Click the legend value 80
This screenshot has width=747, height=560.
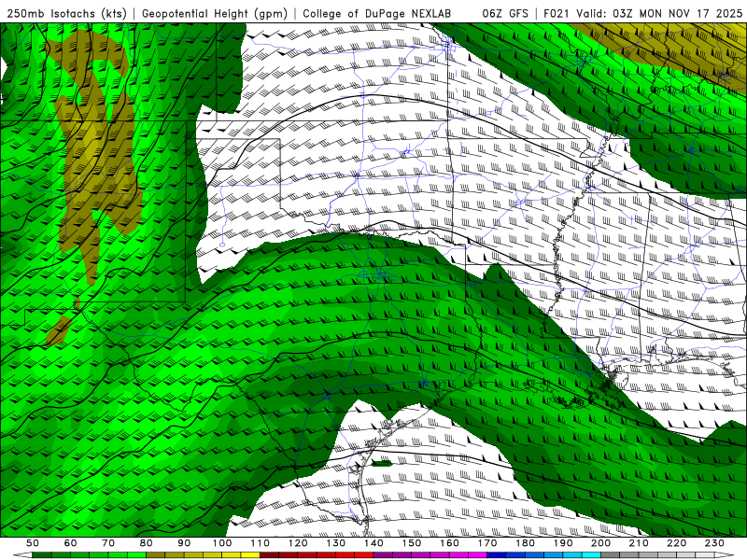click(147, 543)
